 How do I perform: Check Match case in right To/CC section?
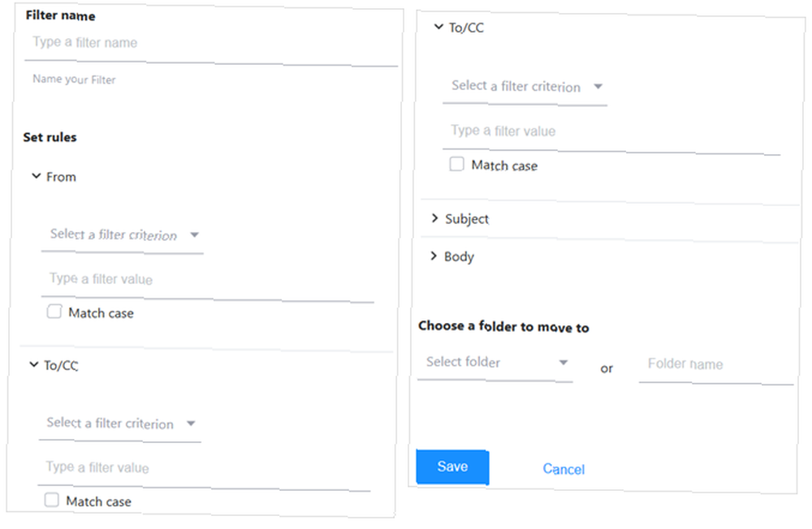point(456,164)
